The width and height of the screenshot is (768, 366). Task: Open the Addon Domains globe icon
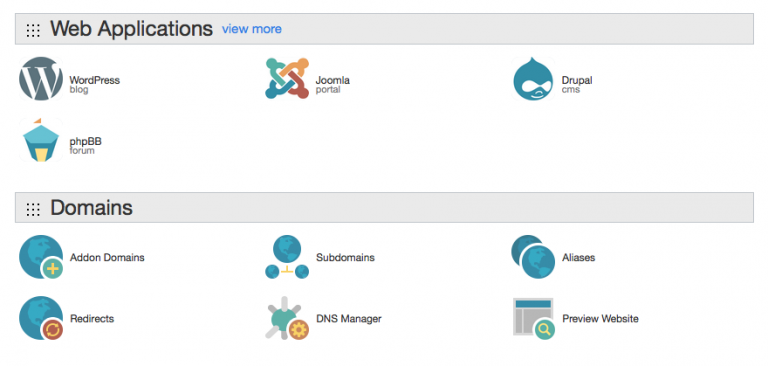41,257
